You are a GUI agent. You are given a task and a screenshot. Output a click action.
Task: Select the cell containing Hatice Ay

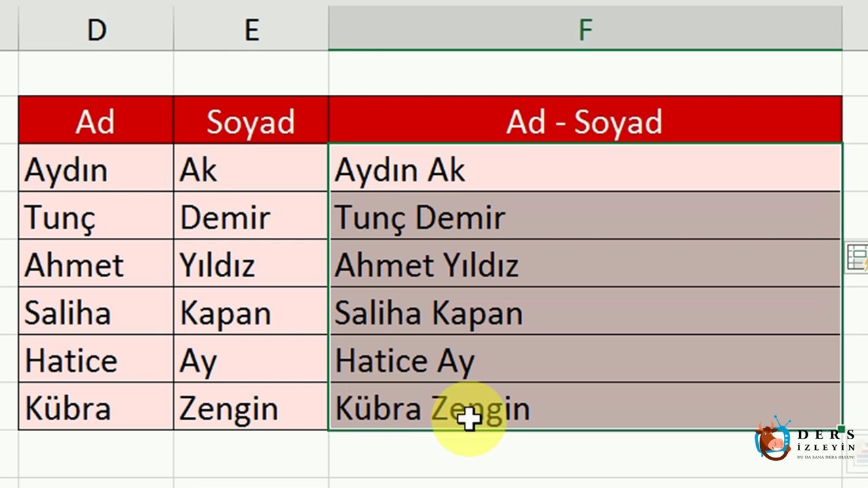(585, 358)
